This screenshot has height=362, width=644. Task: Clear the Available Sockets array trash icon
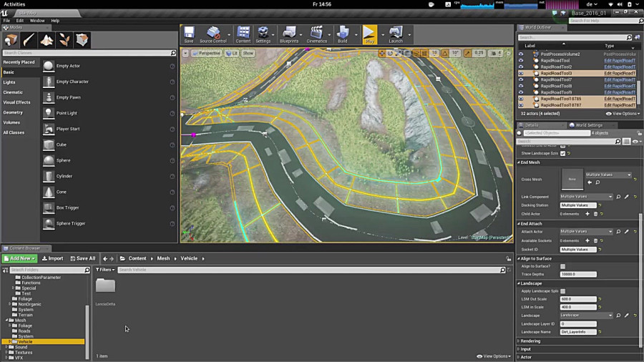pyautogui.click(x=595, y=241)
